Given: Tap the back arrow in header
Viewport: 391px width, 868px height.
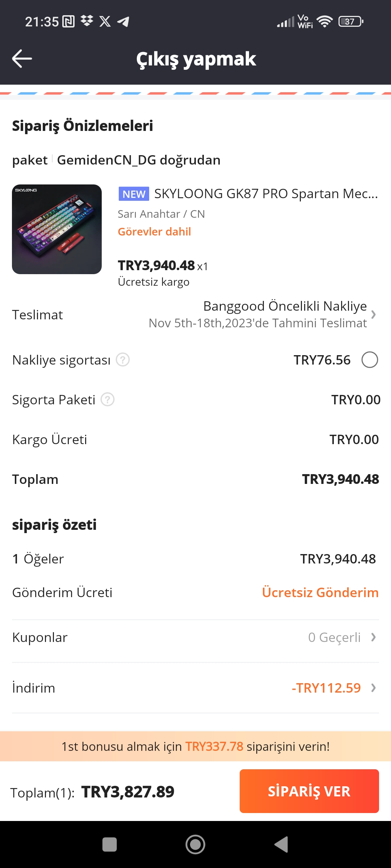Looking at the screenshot, I should (22, 59).
